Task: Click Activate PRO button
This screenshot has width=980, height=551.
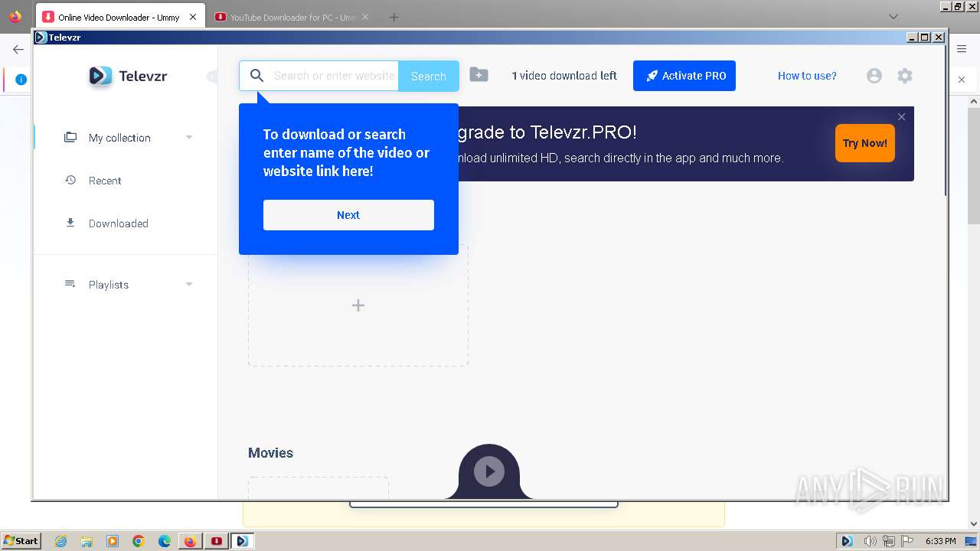Action: coord(684,76)
